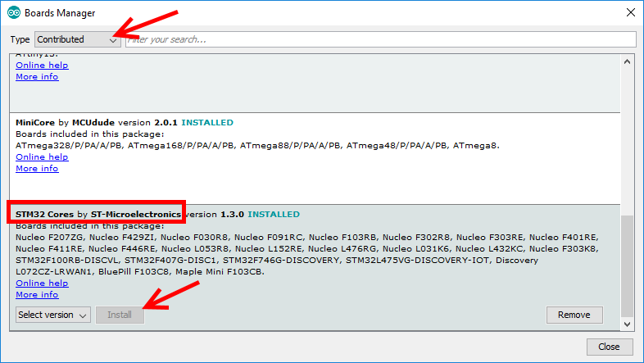This screenshot has width=644, height=363.
Task: Remove the STM32 Cores package
Action: 574,315
